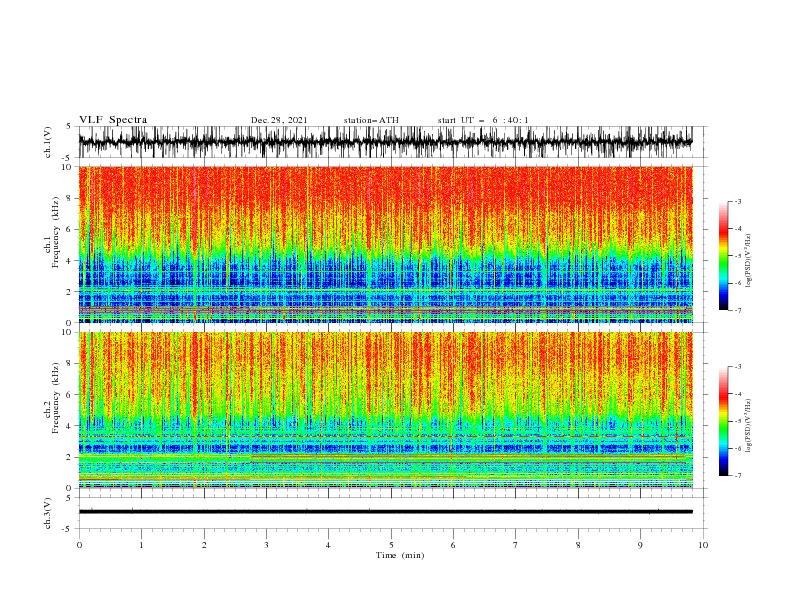Click the "-7" tick on ch.2 color bar

738,476
